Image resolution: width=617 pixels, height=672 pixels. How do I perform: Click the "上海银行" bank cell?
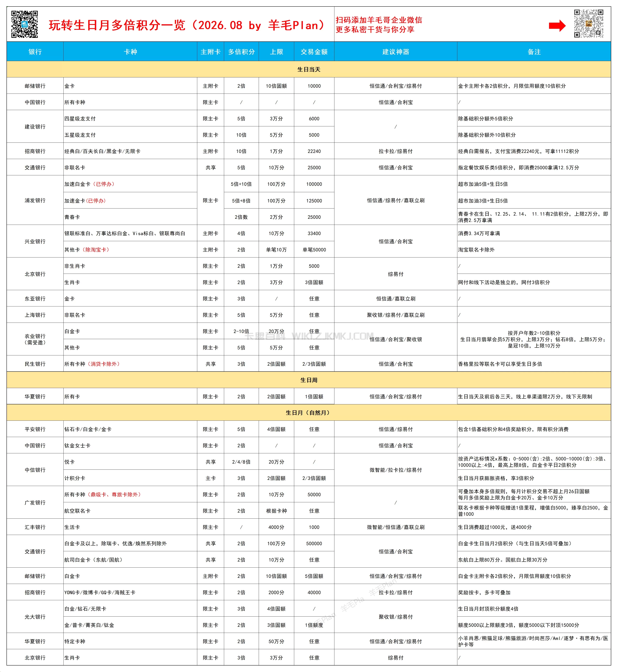pos(35,315)
